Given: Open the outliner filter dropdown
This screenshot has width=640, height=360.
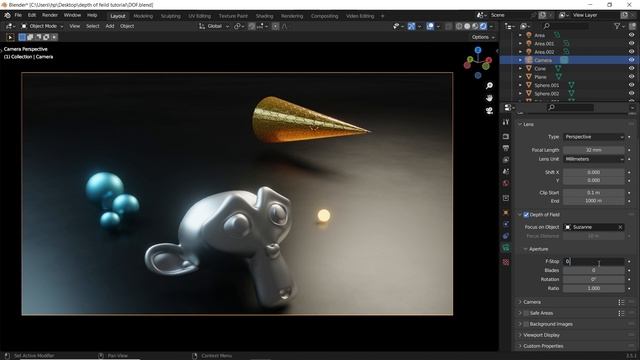Looking at the screenshot, I should pos(619,26).
